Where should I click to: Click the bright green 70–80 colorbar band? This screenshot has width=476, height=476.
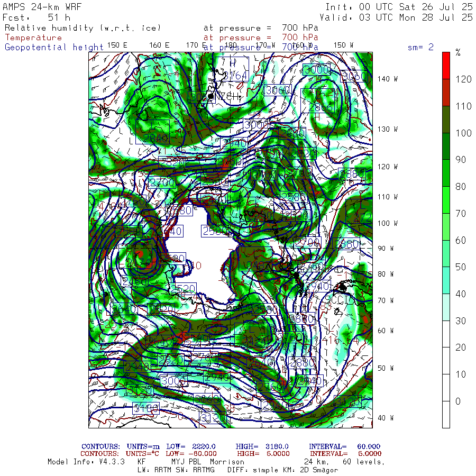[446, 200]
